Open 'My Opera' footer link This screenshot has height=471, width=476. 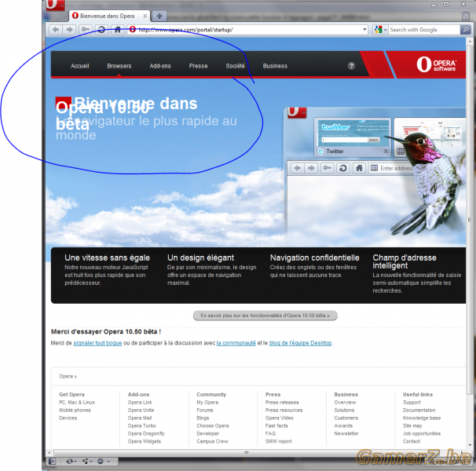click(207, 403)
